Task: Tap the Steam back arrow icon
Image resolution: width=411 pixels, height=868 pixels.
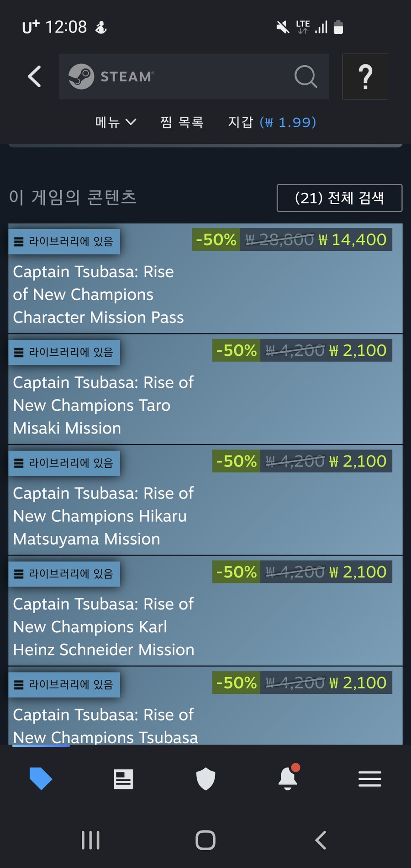Action: [35, 76]
